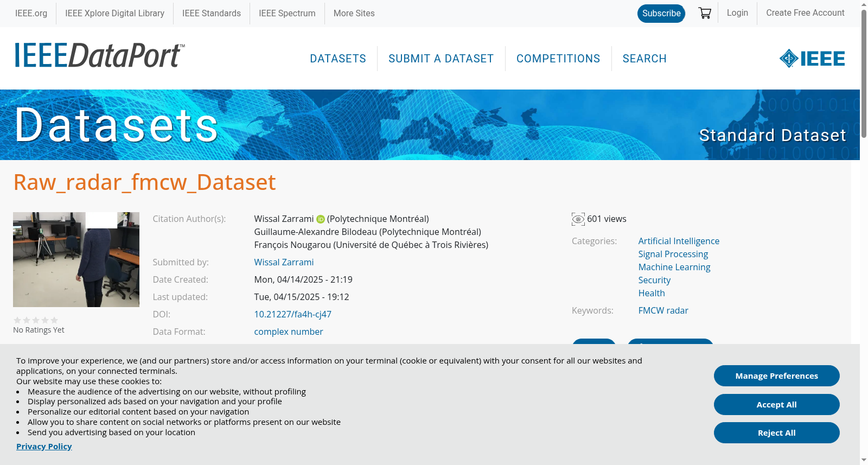The height and width of the screenshot is (465, 868).
Task: Open the complex number data format link
Action: click(x=289, y=332)
